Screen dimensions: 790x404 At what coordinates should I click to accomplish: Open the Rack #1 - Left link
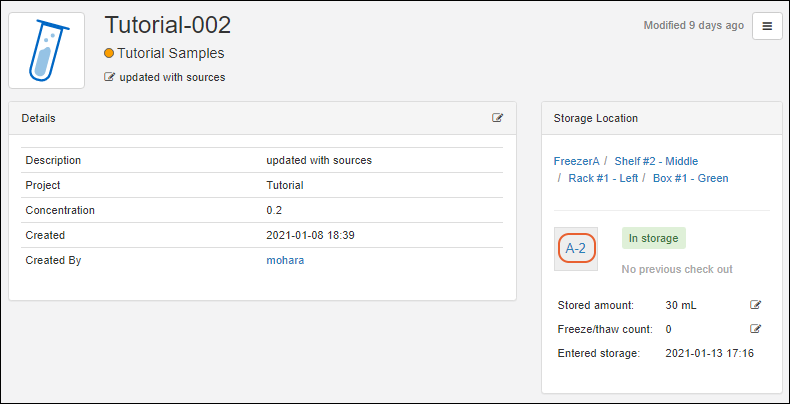pyautogui.click(x=603, y=178)
